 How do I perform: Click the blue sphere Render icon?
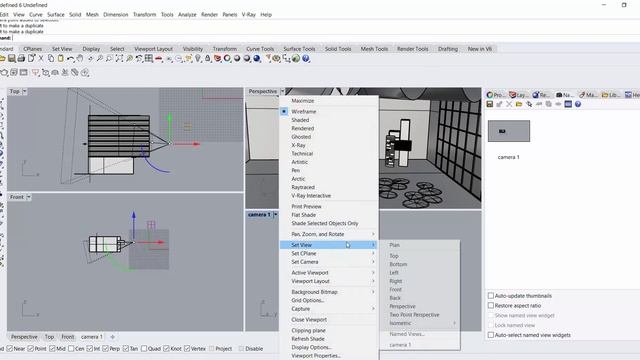257,58
